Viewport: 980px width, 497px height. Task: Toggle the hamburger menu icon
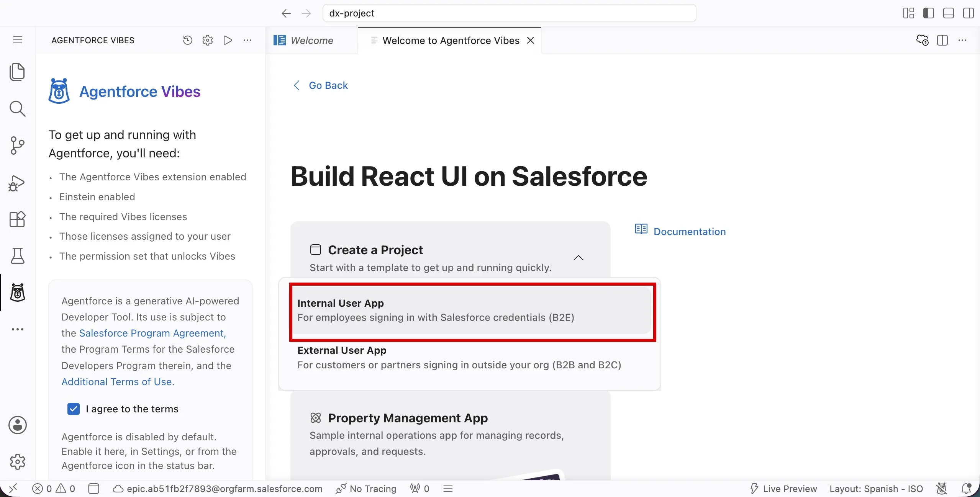pyautogui.click(x=18, y=40)
